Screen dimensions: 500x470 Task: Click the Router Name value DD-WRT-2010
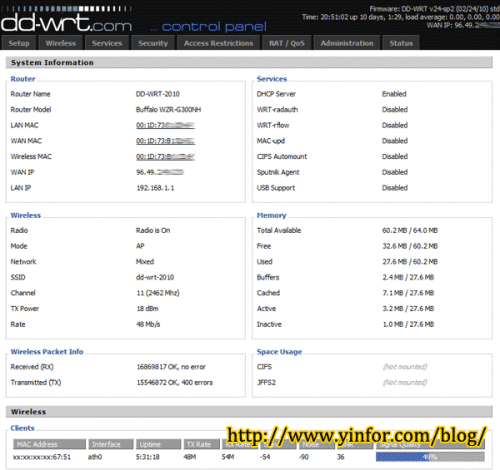click(x=158, y=94)
